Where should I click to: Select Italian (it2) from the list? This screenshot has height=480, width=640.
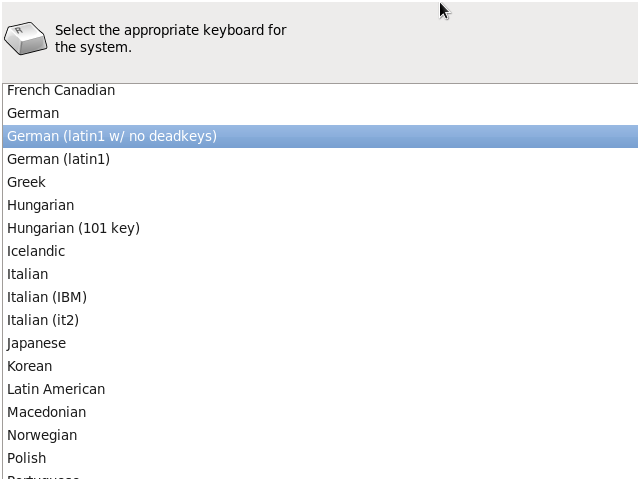tap(43, 320)
